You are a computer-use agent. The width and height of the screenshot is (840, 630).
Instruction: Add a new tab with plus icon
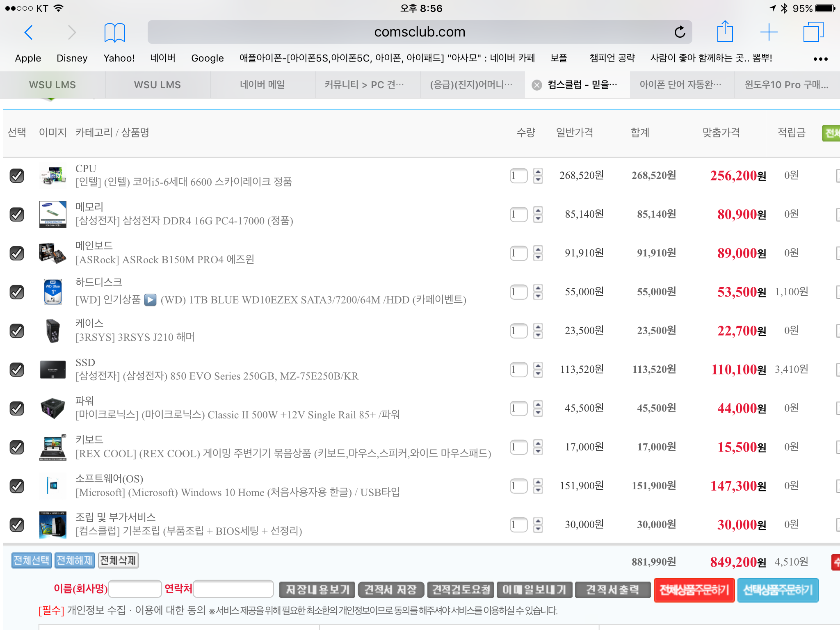click(x=769, y=32)
